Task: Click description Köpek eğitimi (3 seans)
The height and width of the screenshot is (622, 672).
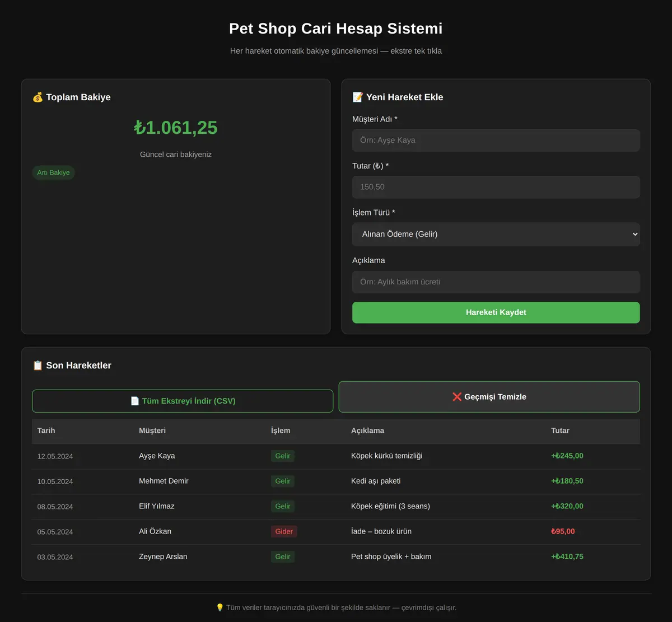Action: [391, 506]
